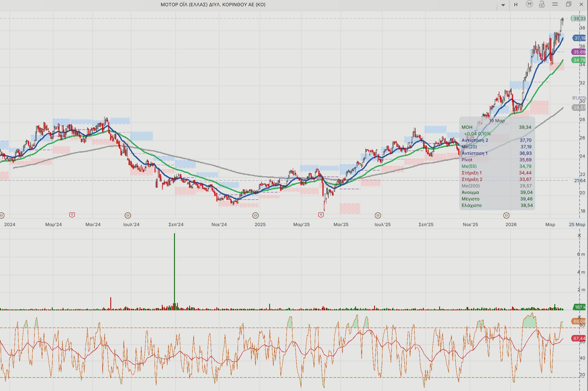
Task: Open the dropdown arrow beside the H button
Action: pos(503,5)
